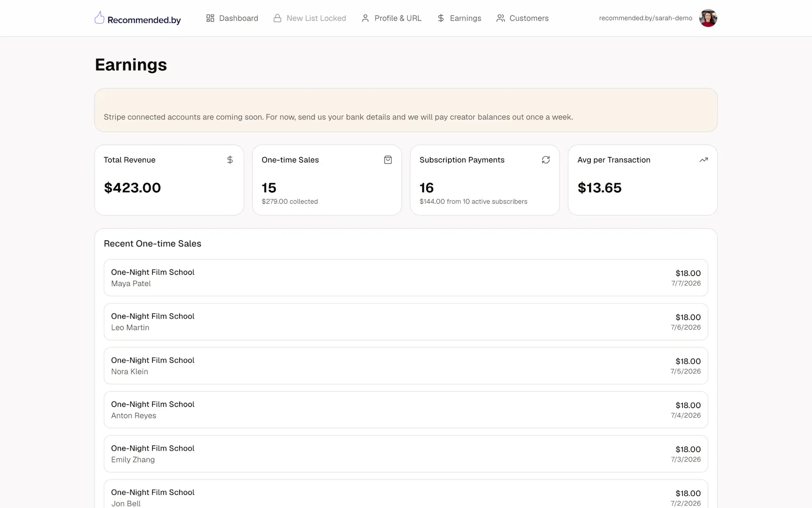This screenshot has height=508, width=812.
Task: Open the recommended.by/sarah-demo link
Action: 646,18
